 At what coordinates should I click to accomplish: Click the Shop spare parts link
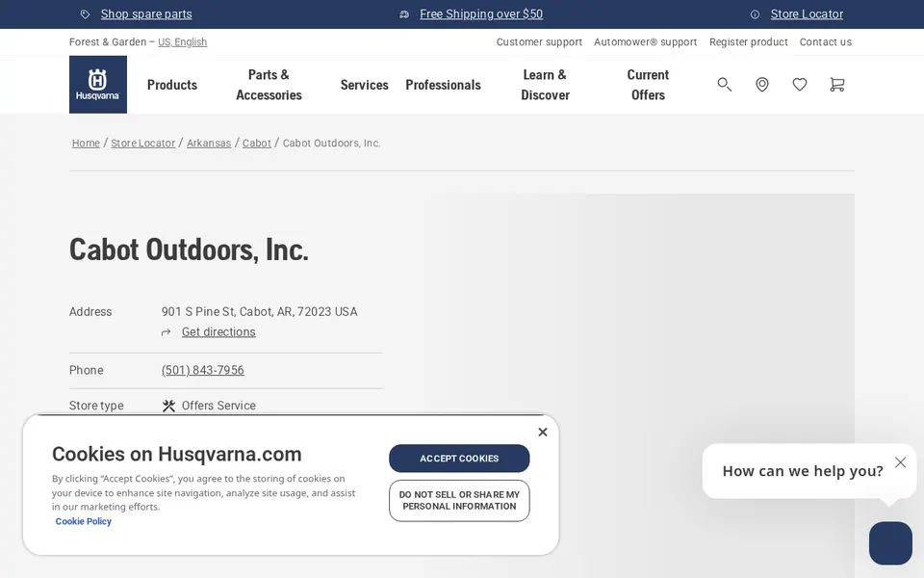click(146, 14)
